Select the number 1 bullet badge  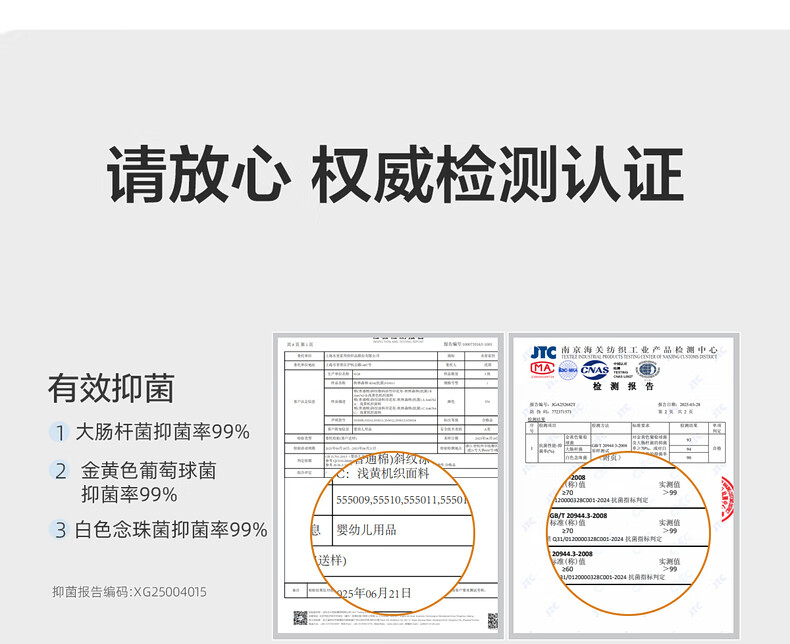(x=60, y=433)
